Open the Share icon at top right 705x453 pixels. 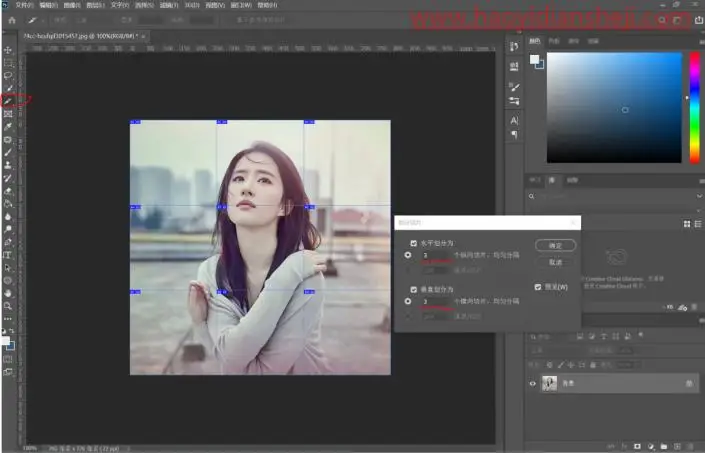point(699,20)
